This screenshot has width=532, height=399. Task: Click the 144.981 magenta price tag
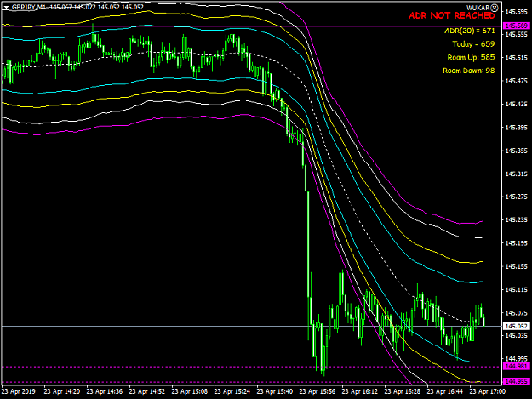coord(516,367)
